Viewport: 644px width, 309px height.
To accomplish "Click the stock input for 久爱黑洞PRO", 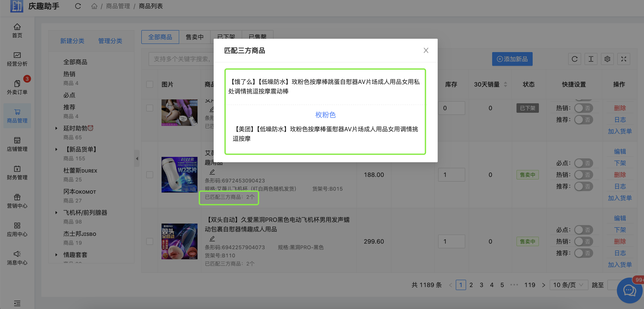I will coord(451,241).
